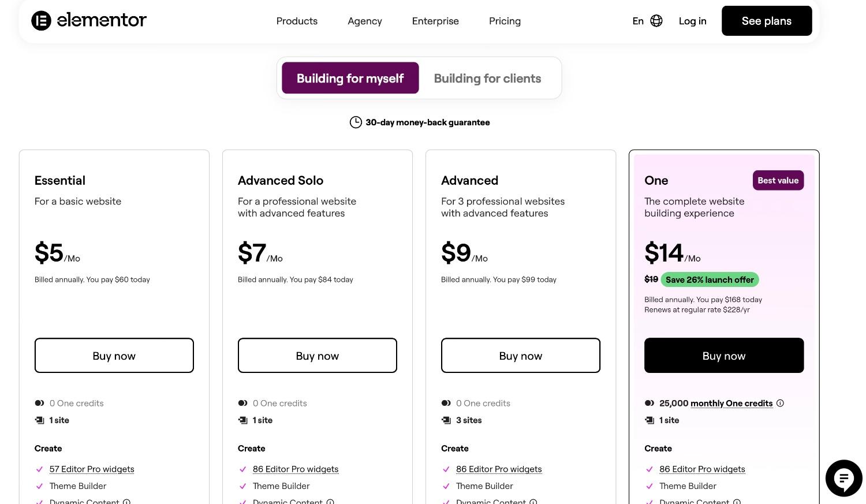The width and height of the screenshot is (866, 504).
Task: Click the Essential plan title
Action: click(60, 180)
